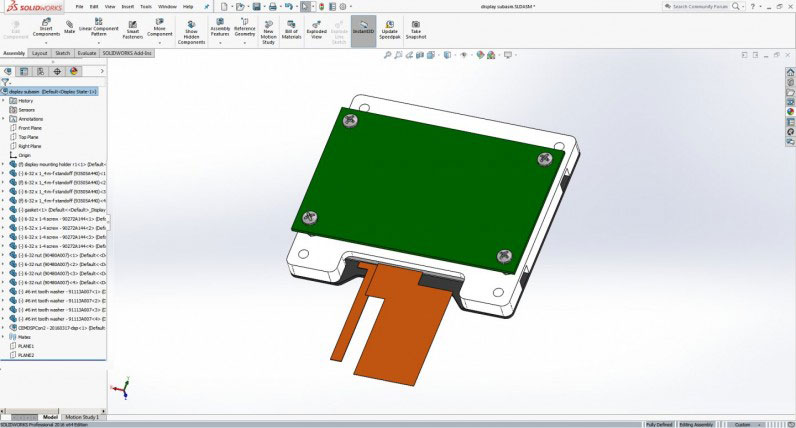The width and height of the screenshot is (796, 428).
Task: Click Show Hidden Components
Action: [x=192, y=28]
